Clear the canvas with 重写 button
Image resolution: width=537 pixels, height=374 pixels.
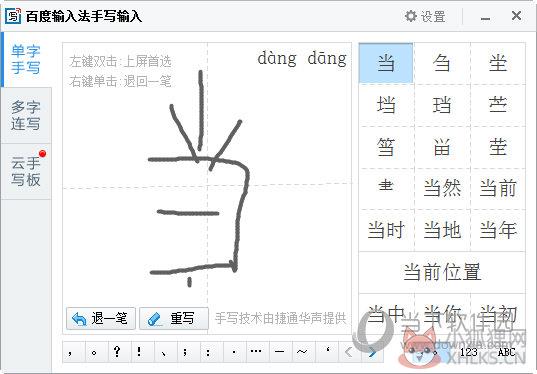[x=174, y=319]
